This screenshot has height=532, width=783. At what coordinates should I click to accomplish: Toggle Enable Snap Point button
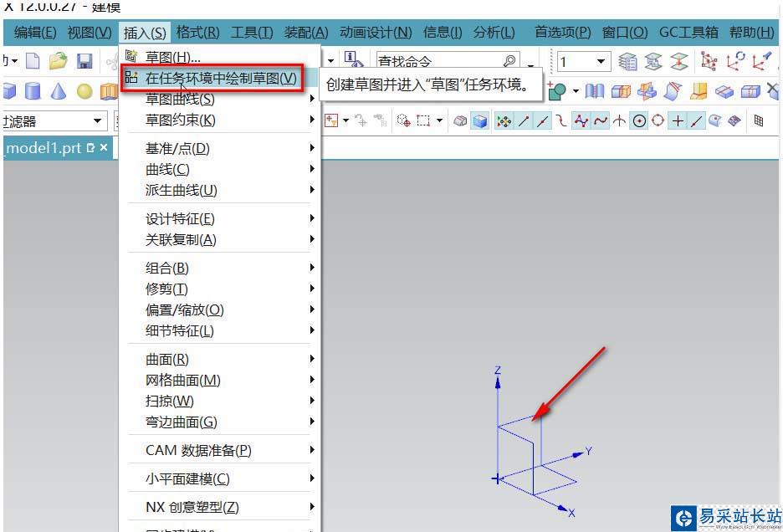[x=504, y=121]
